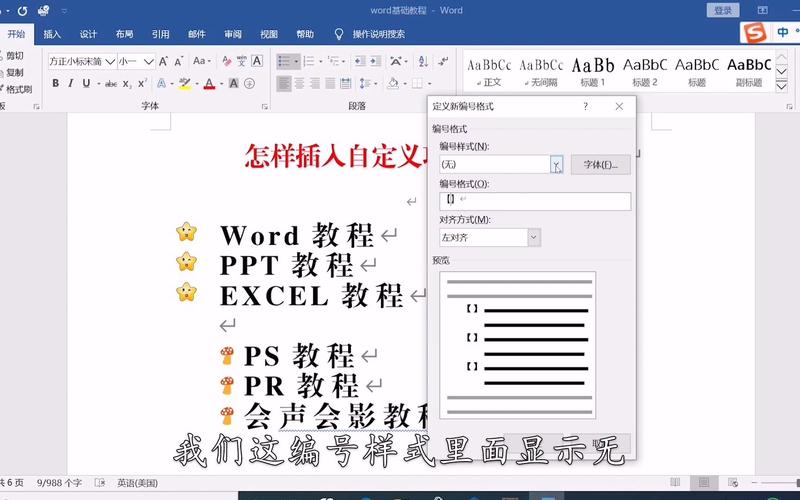Image resolution: width=800 pixels, height=500 pixels.
Task: Switch to the 布局 tab
Action: 124,34
